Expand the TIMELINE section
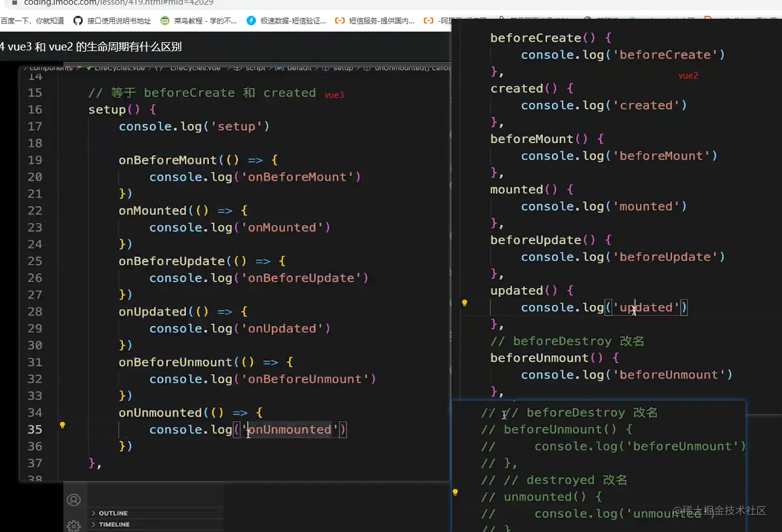Screen dimensions: 782x532 [110, 524]
